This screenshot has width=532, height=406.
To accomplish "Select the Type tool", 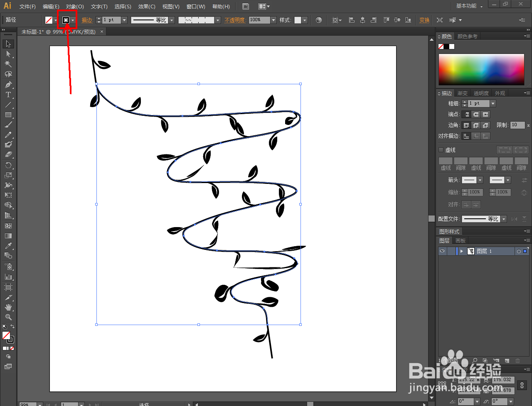I will (x=8, y=95).
